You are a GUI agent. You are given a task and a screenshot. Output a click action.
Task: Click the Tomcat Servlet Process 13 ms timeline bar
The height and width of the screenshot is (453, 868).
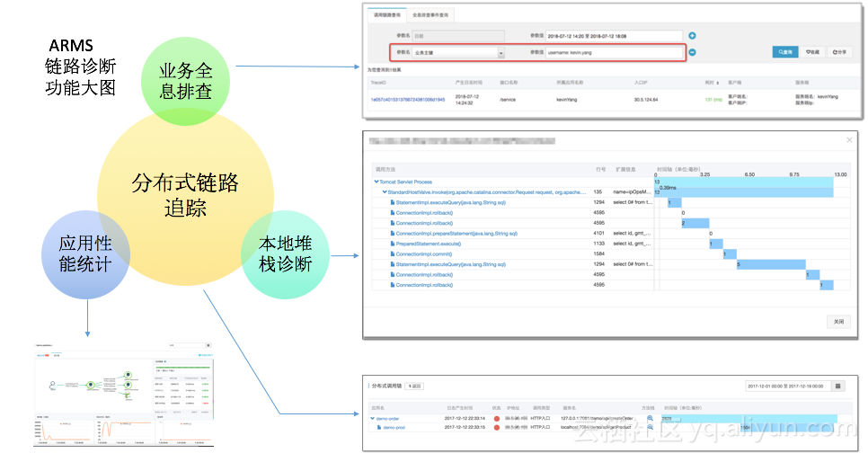click(743, 182)
